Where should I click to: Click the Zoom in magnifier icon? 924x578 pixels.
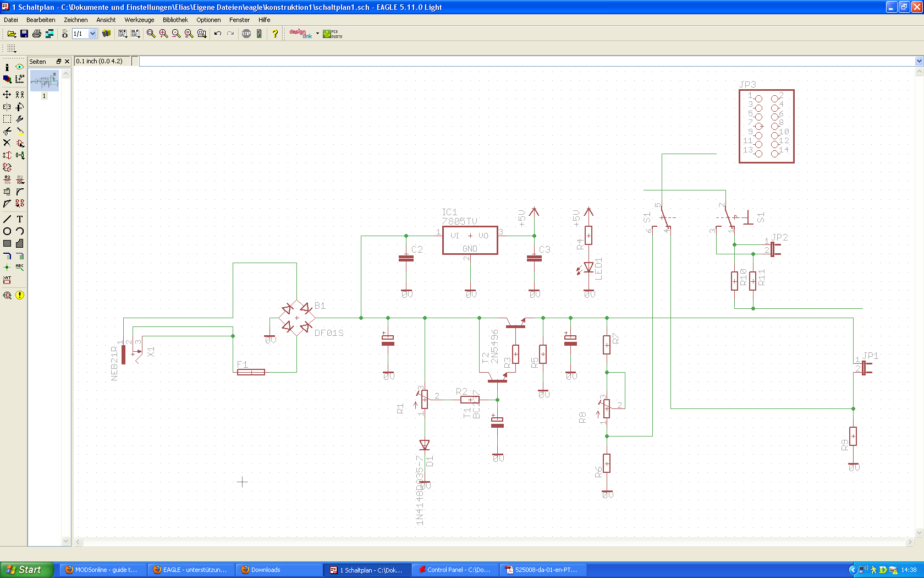point(163,34)
